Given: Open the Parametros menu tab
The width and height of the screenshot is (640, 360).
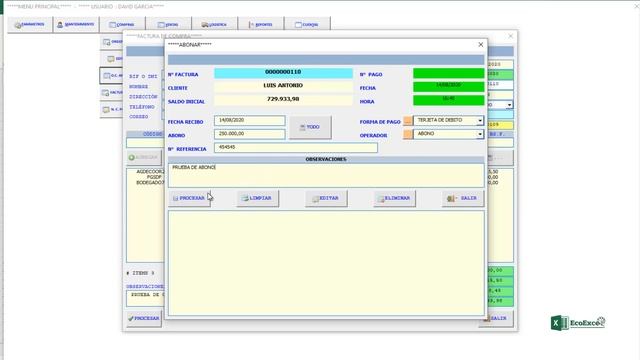Looking at the screenshot, I should click(x=29, y=24).
